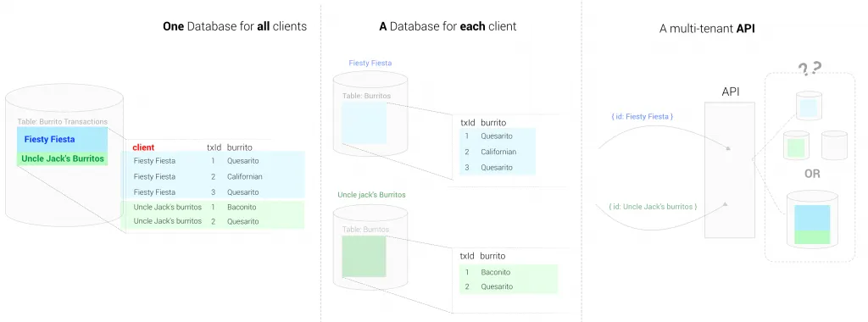The height and width of the screenshot is (322, 868).
Task: Click "Fiesty Fiesta" cell in txId 2 row
Action: (x=154, y=176)
